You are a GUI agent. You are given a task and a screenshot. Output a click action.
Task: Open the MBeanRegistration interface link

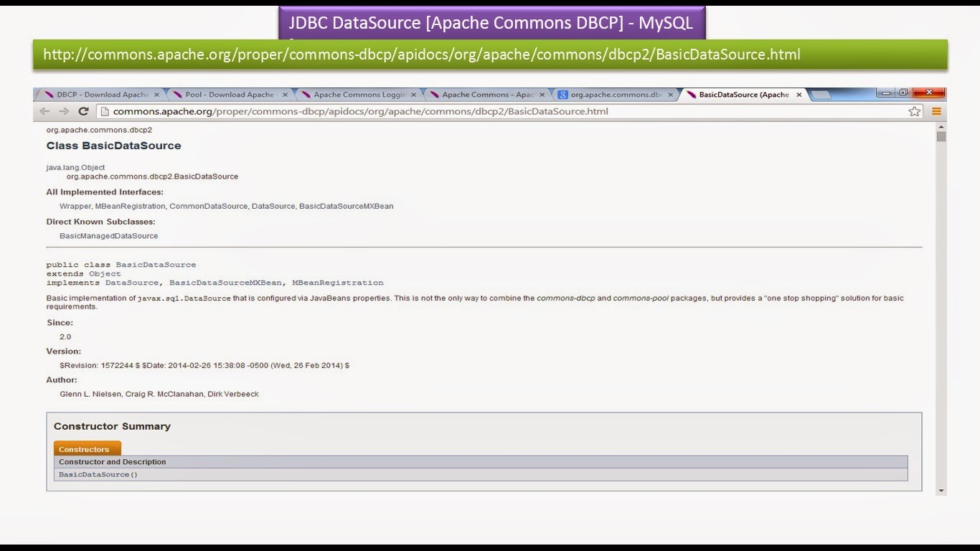130,206
